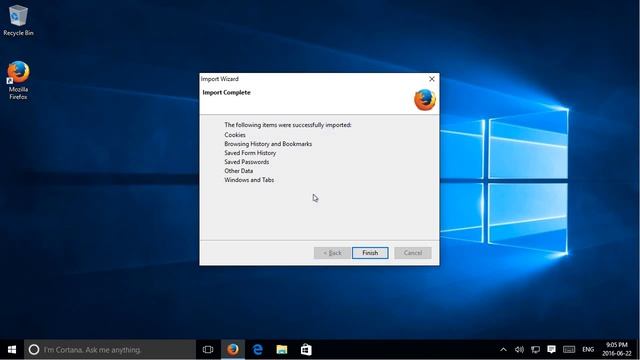Open the Windows Store taskbar icon
This screenshot has height=360, width=640.
coord(306,350)
